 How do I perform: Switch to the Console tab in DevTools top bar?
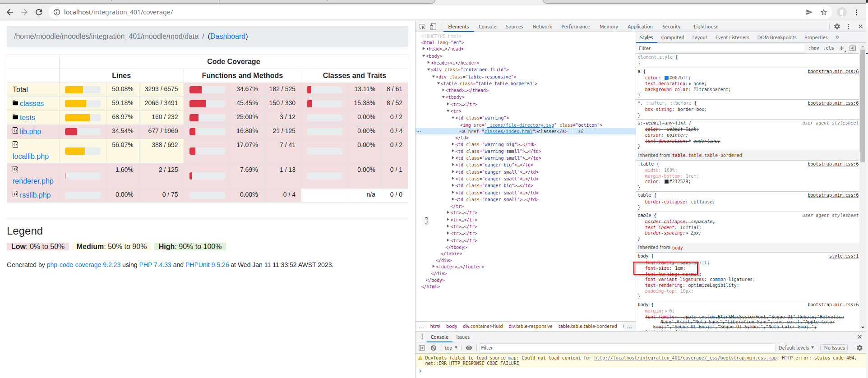(x=487, y=27)
